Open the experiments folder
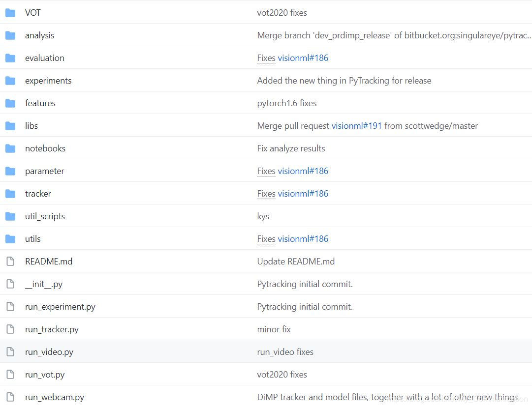Image resolution: width=532 pixels, height=408 pixels. [x=48, y=80]
